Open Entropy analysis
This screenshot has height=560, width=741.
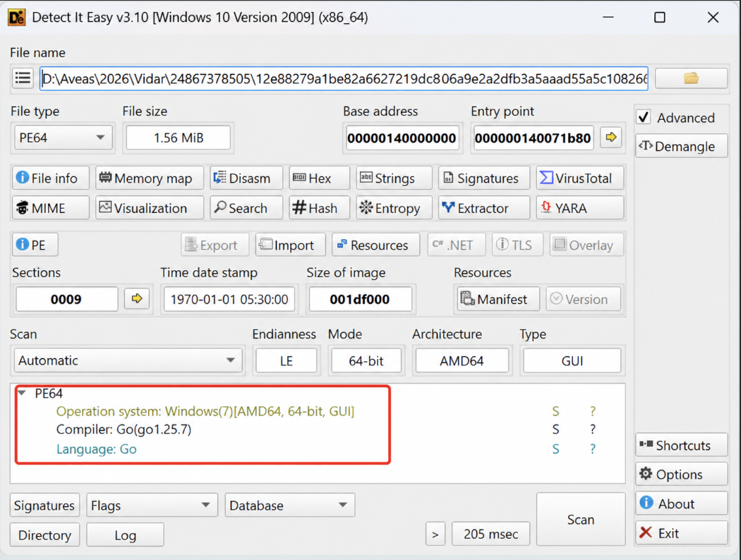click(x=394, y=208)
